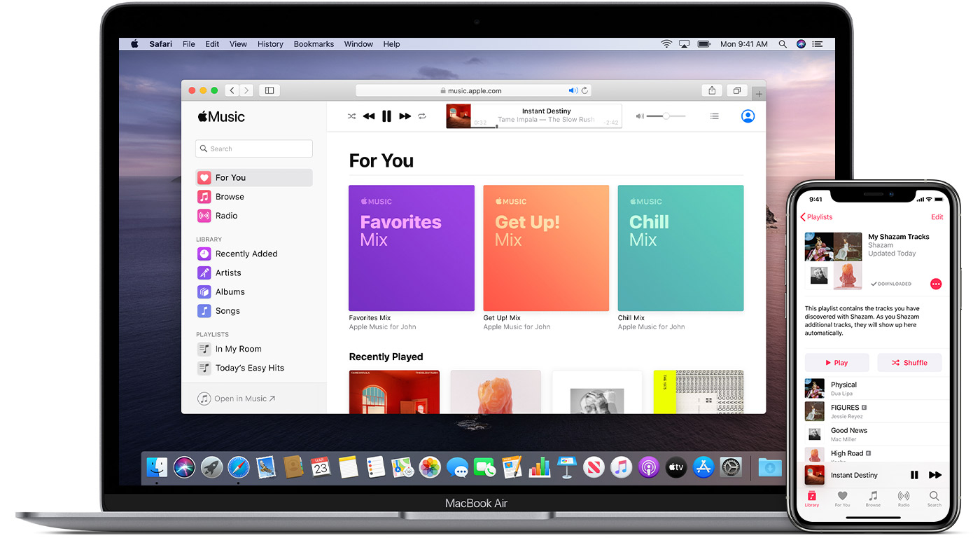
Task: Click the Safari share icon
Action: pos(712,90)
